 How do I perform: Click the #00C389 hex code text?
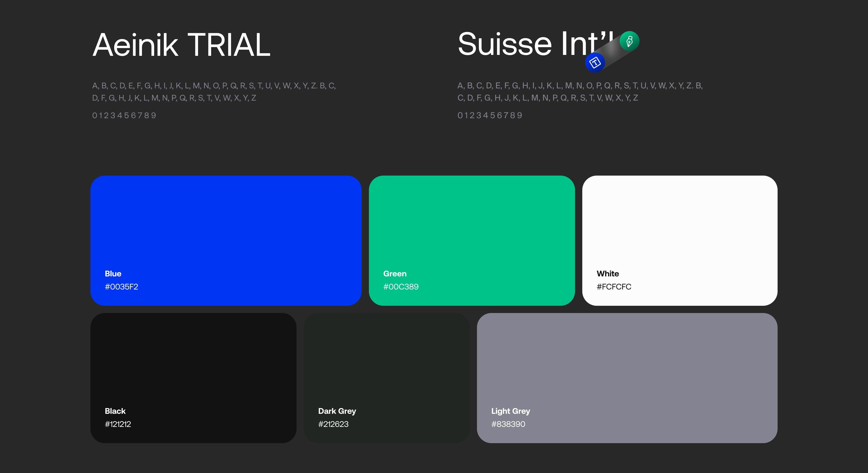(x=401, y=287)
